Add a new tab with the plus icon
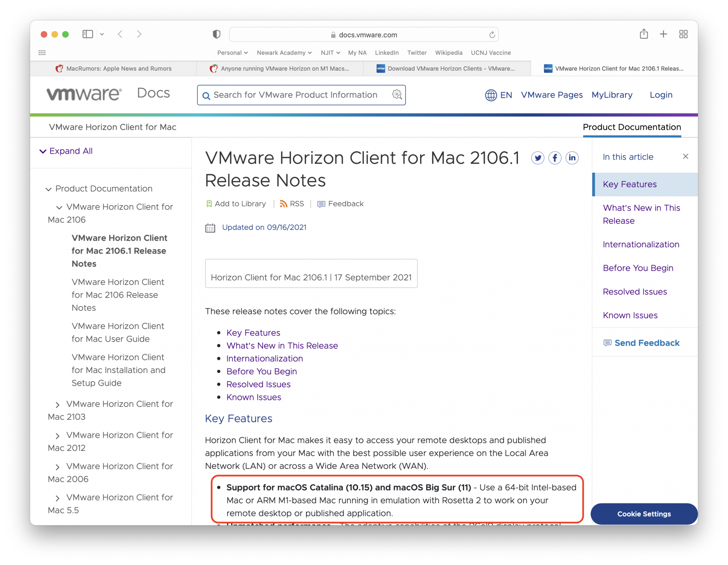Image resolution: width=728 pixels, height=565 pixels. [x=664, y=34]
